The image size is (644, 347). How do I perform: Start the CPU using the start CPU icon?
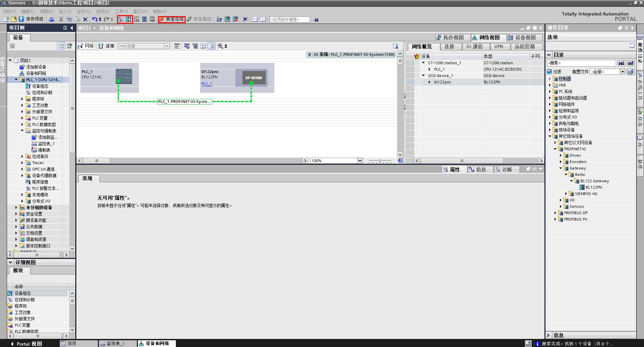coord(227,19)
